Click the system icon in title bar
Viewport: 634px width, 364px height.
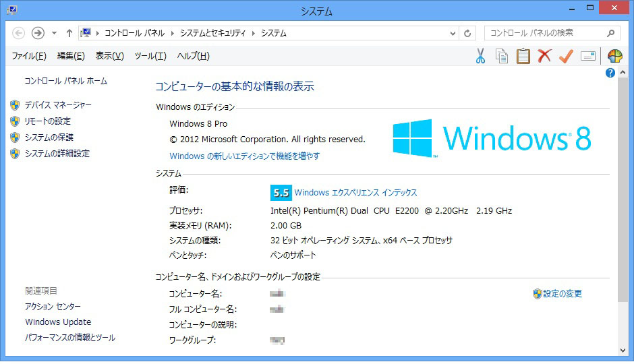tap(12, 9)
